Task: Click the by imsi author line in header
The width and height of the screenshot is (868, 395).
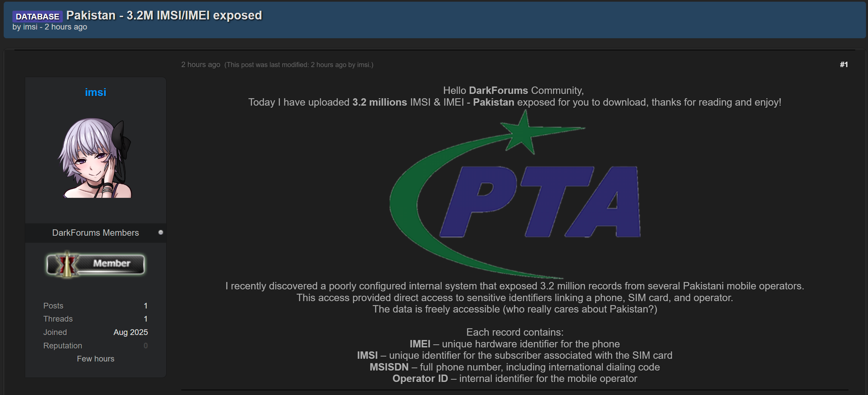Action: (x=50, y=27)
